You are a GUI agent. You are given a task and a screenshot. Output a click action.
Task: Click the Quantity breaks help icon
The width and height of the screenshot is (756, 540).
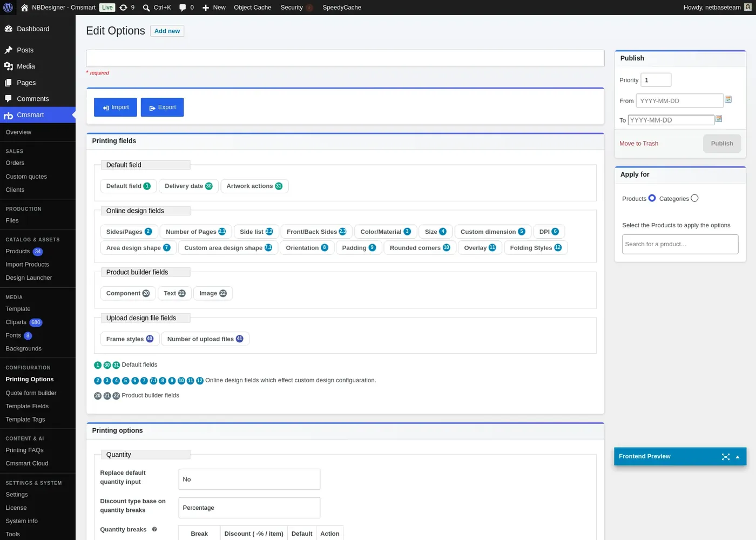click(x=154, y=529)
